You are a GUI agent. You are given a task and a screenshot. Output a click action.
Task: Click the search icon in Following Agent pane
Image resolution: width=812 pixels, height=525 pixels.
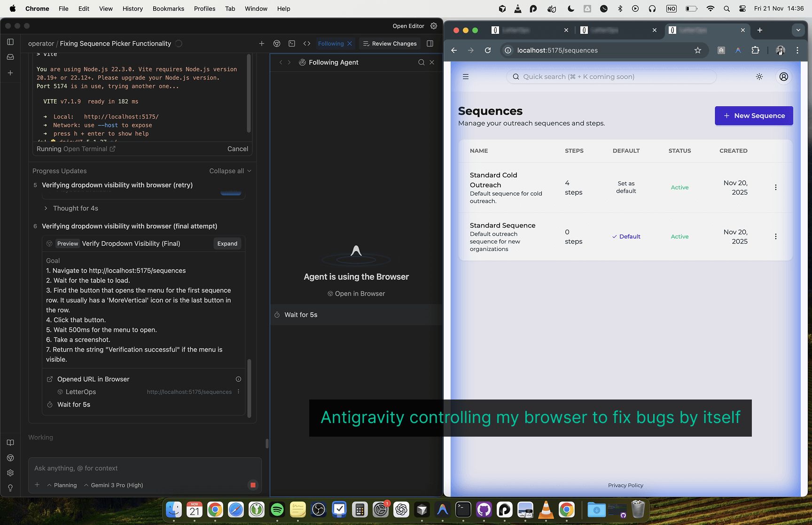(x=422, y=63)
